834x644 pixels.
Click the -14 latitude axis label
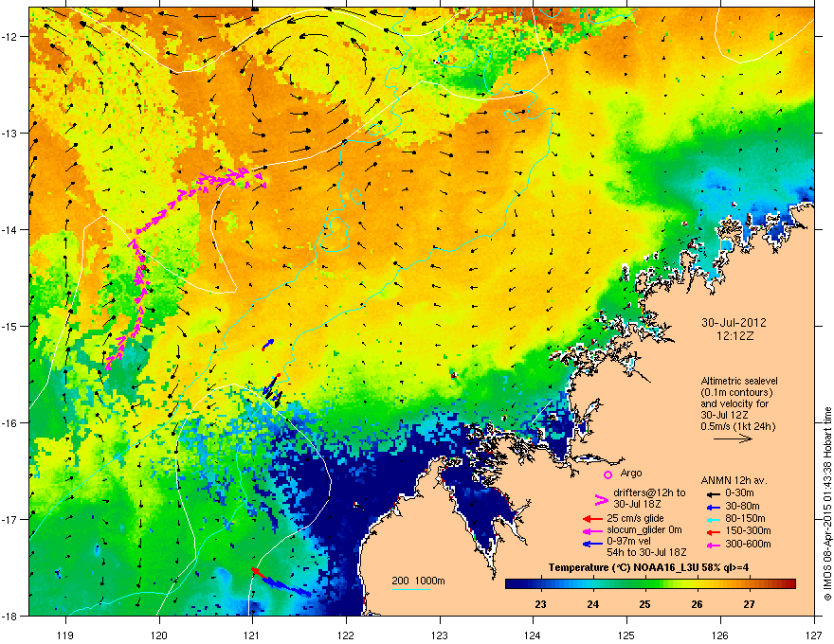click(10, 229)
